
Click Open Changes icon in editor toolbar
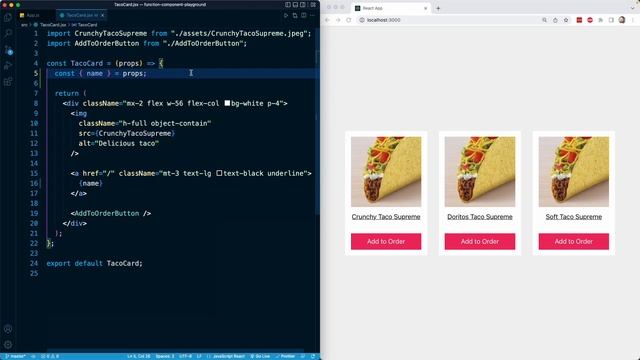pyautogui.click(x=295, y=16)
